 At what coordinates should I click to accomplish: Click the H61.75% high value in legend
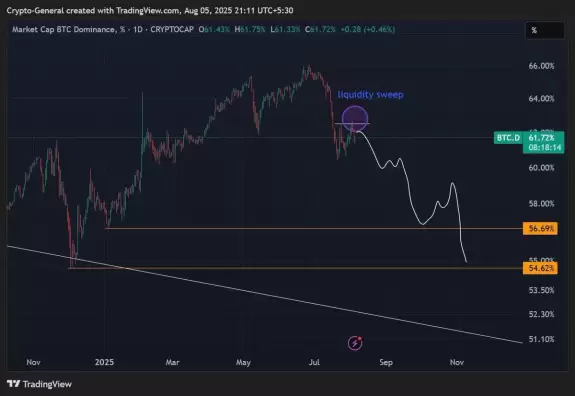(x=250, y=29)
